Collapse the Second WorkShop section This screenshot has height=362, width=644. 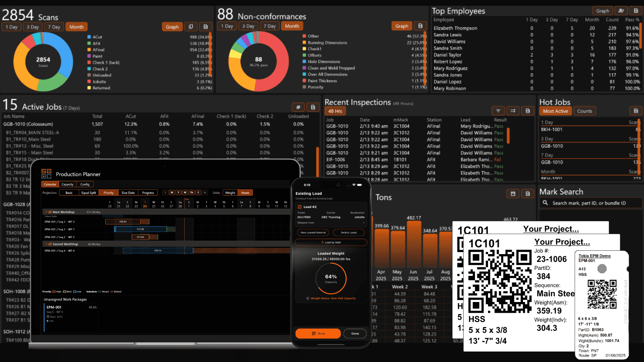click(46, 244)
